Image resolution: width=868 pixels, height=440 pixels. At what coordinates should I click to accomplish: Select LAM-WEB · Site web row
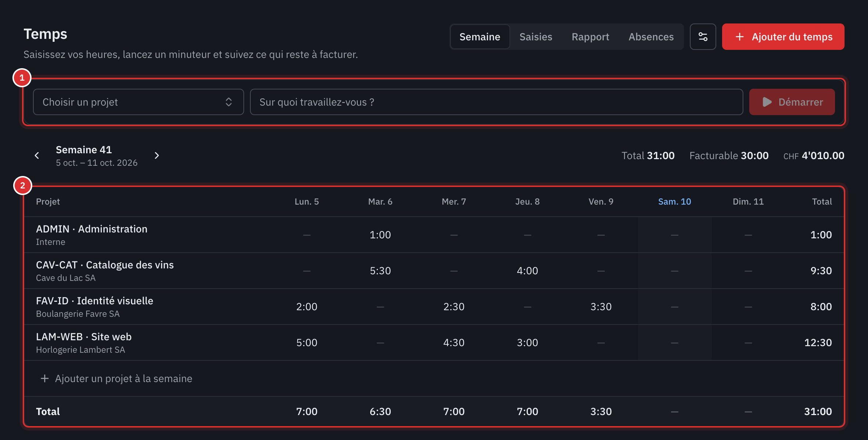coord(434,342)
